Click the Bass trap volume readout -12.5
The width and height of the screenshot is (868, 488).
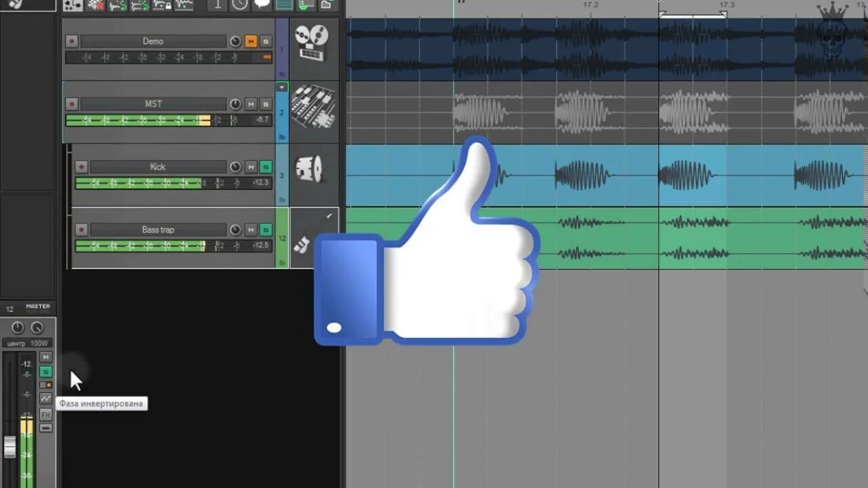point(261,245)
